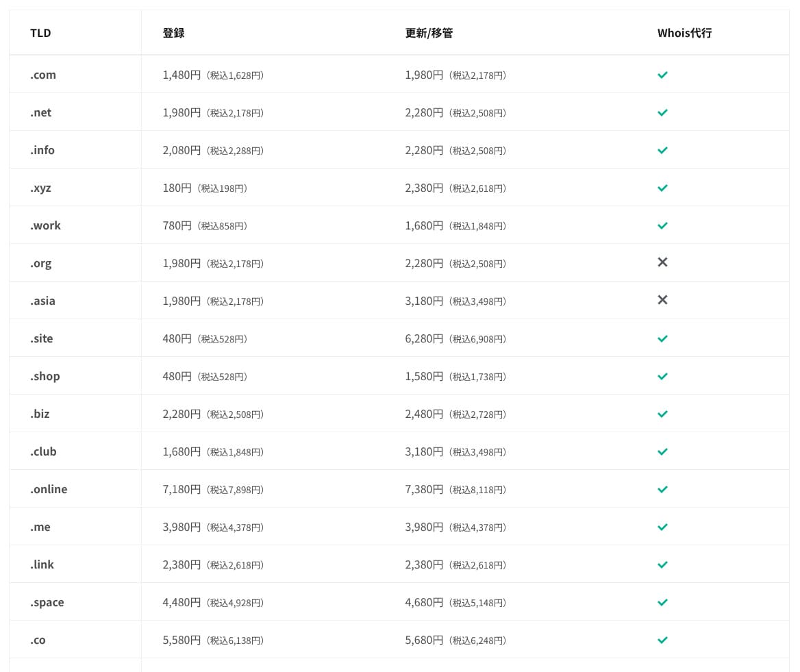This screenshot has height=672, width=800.
Task: Click the Whois checkmark for .me
Action: [662, 527]
